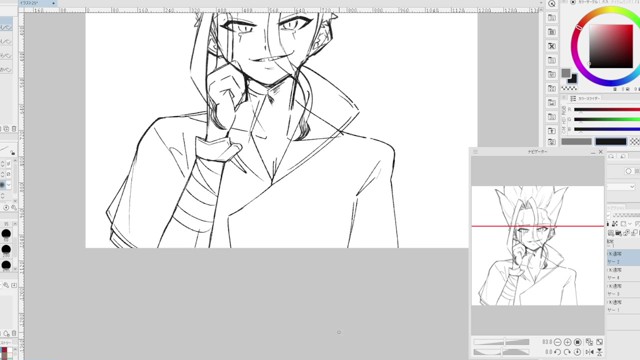Reset Navigator zoom to 100 percent
The image size is (640, 360).
[578, 342]
